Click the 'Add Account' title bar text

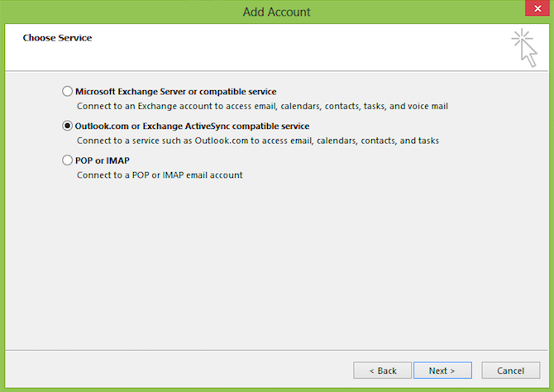click(277, 12)
